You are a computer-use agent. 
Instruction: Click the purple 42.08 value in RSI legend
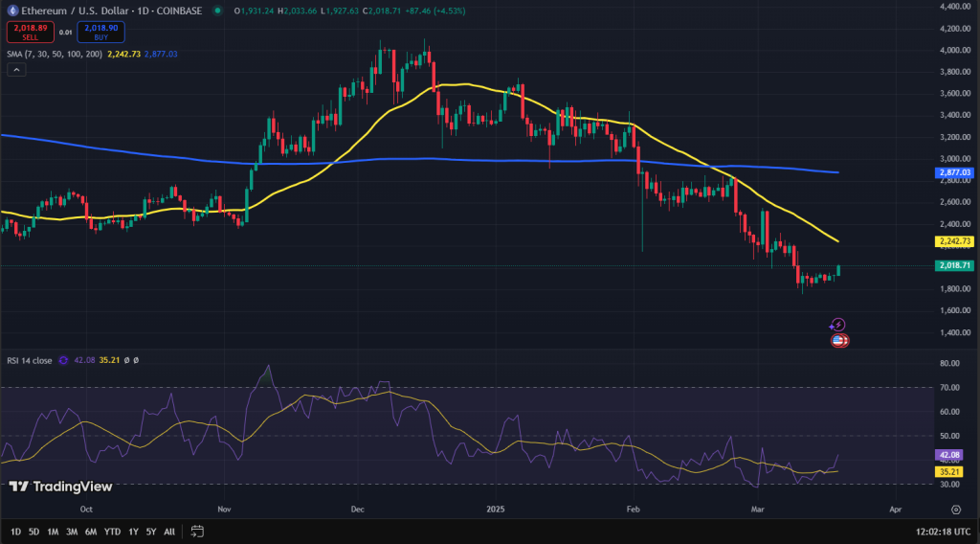click(84, 361)
